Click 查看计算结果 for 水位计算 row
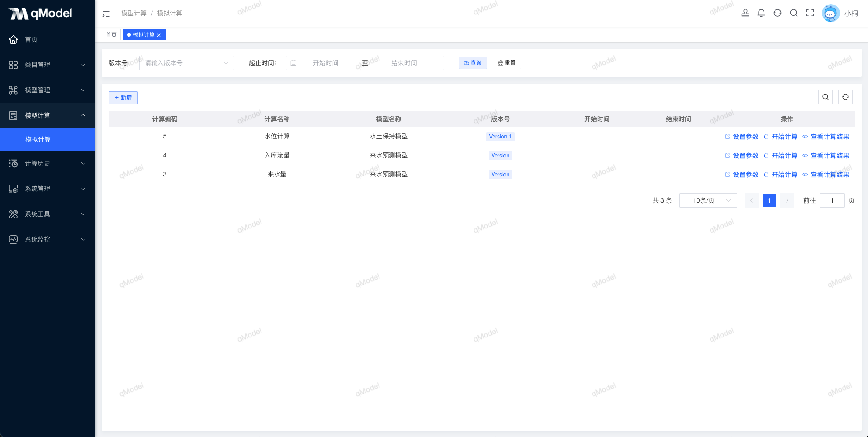 (826, 137)
